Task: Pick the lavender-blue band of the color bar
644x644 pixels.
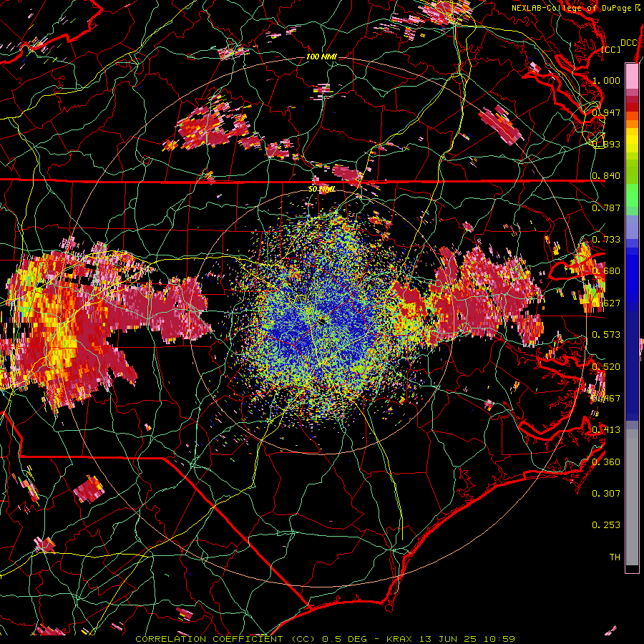Action: (632, 228)
